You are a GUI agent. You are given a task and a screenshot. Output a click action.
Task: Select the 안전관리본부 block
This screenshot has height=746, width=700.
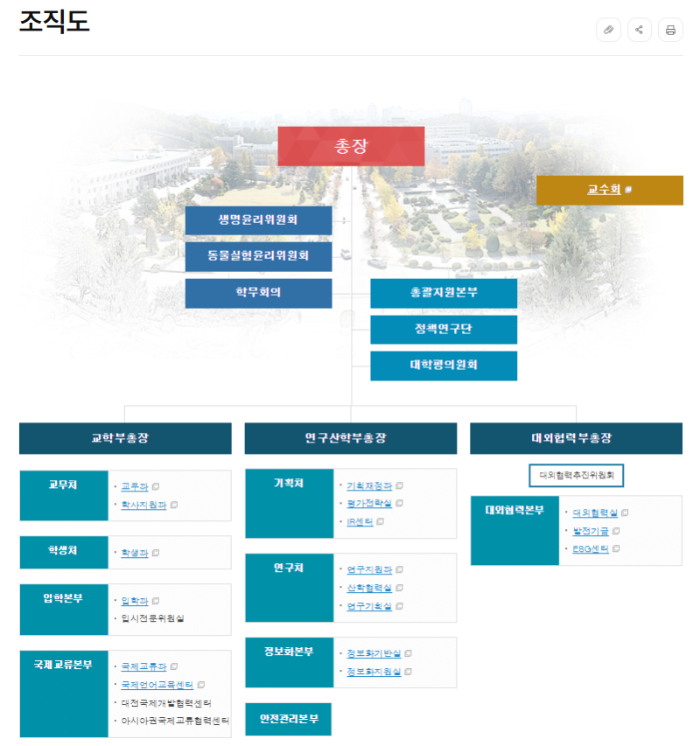[289, 719]
